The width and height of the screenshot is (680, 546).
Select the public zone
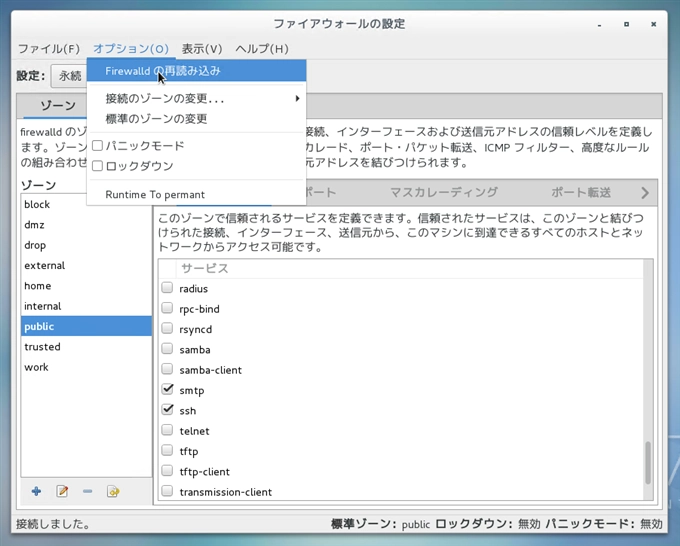tap(86, 326)
